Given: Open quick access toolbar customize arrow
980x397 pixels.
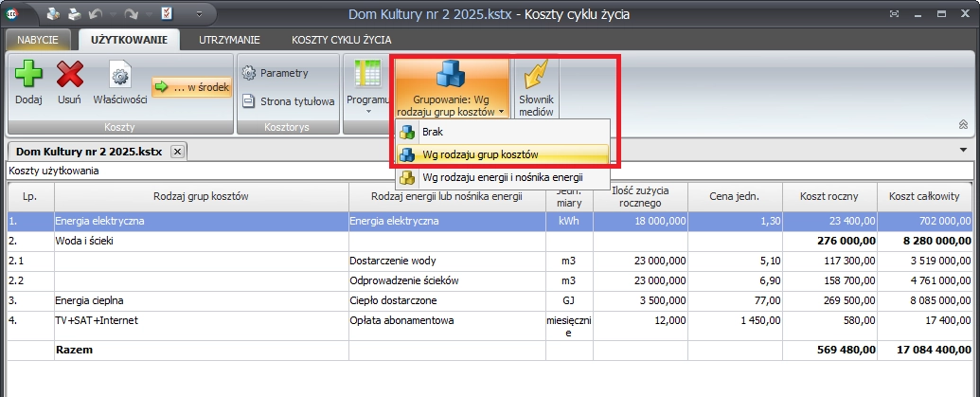Looking at the screenshot, I should pos(199,15).
